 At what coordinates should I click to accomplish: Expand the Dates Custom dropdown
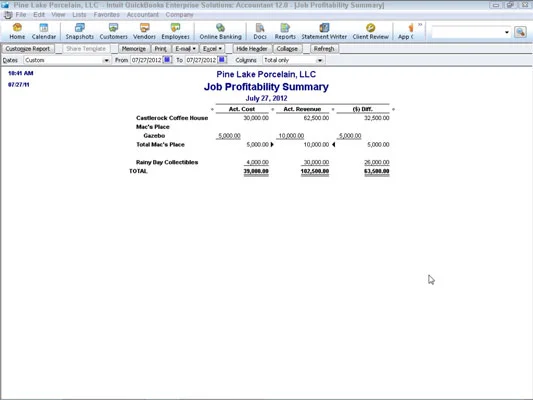click(106, 60)
